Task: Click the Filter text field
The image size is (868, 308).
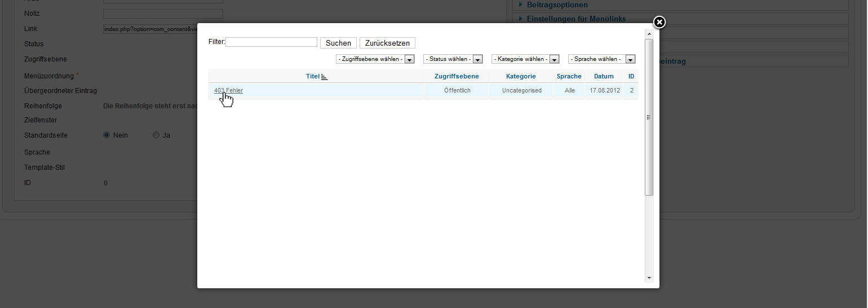Action: 271,42
